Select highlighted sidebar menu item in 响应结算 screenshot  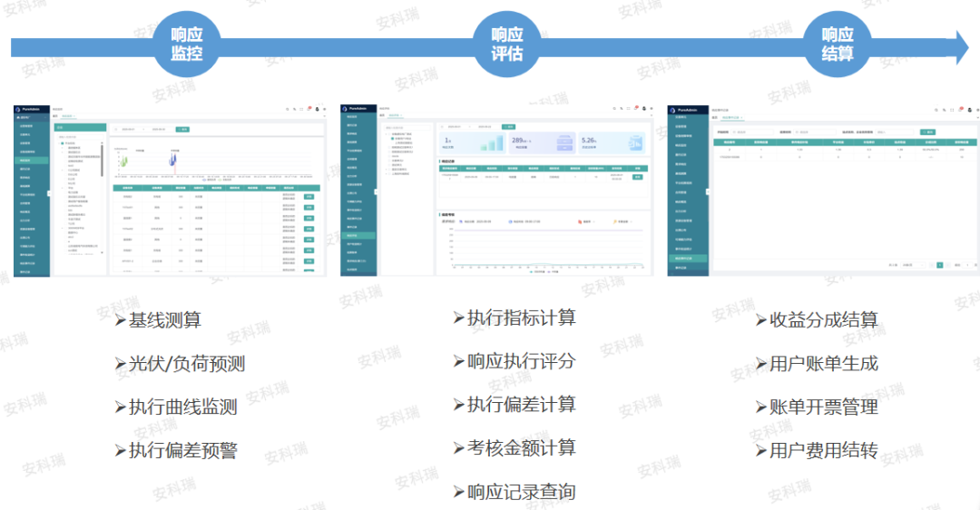(x=689, y=258)
